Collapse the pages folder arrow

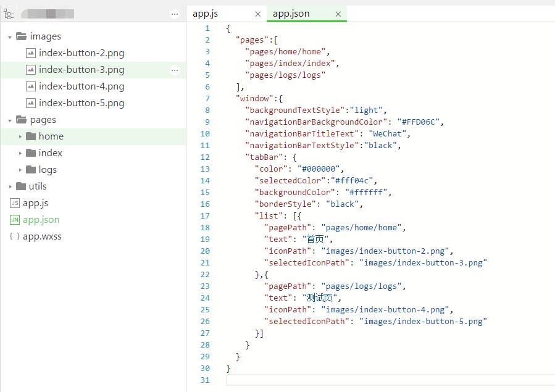[10, 120]
